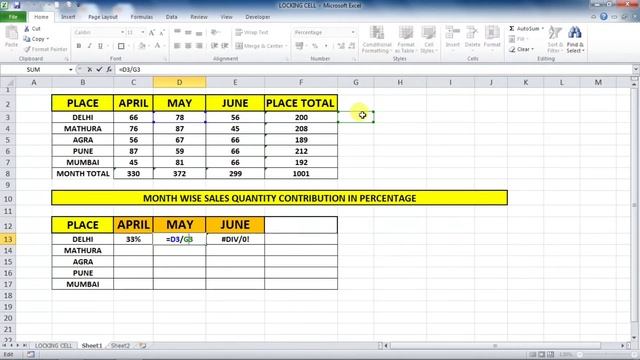Click Insert Function fx button
The image size is (640, 360).
coord(109,70)
